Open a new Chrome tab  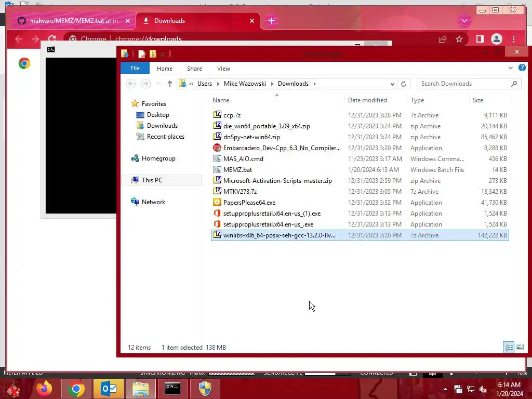pyautogui.click(x=271, y=21)
